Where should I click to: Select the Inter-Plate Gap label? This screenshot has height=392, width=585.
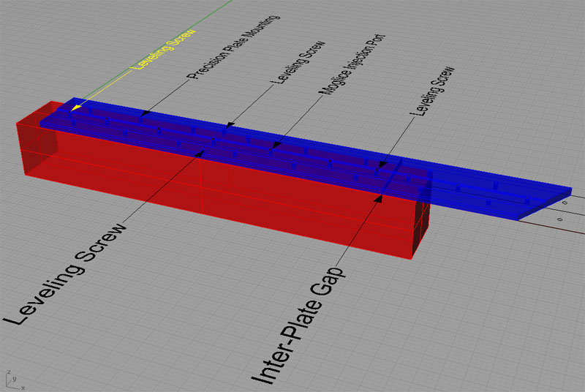(x=299, y=326)
